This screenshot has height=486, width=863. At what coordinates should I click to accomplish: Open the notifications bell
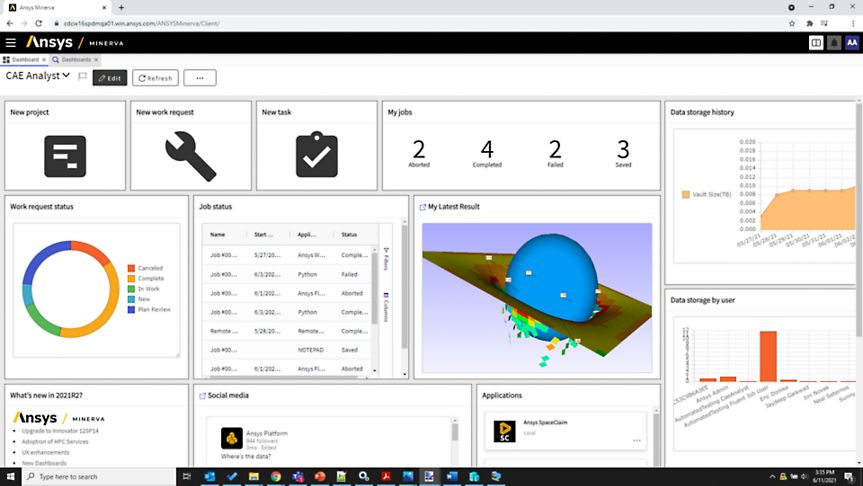[x=834, y=42]
